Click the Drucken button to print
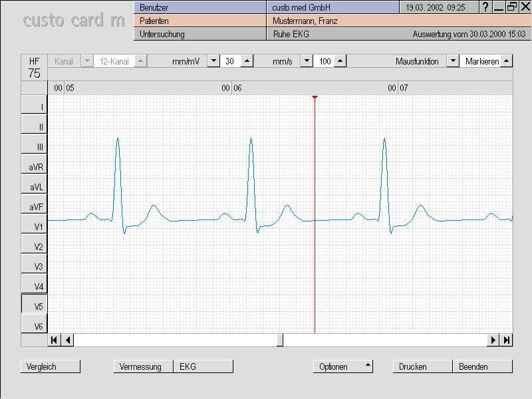 (422, 366)
